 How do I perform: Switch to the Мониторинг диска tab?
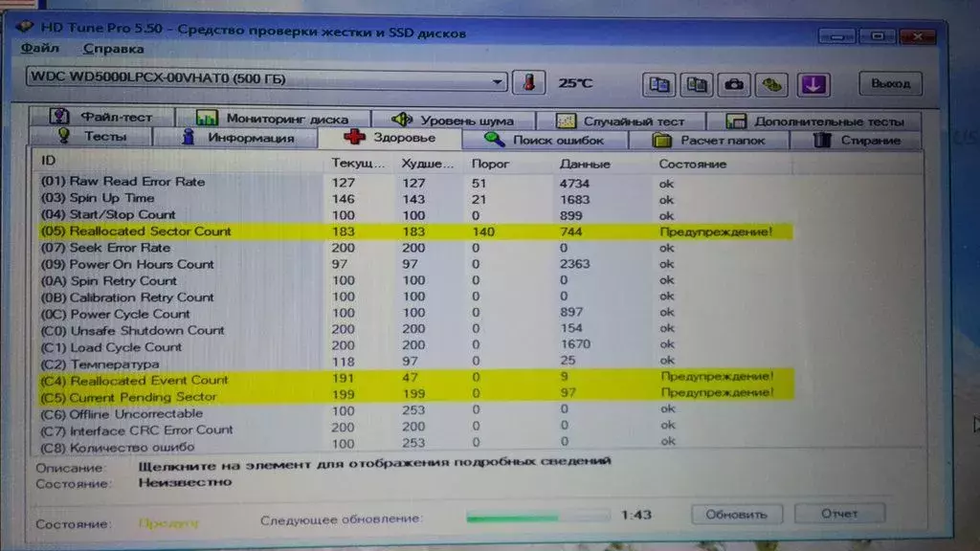(273, 118)
